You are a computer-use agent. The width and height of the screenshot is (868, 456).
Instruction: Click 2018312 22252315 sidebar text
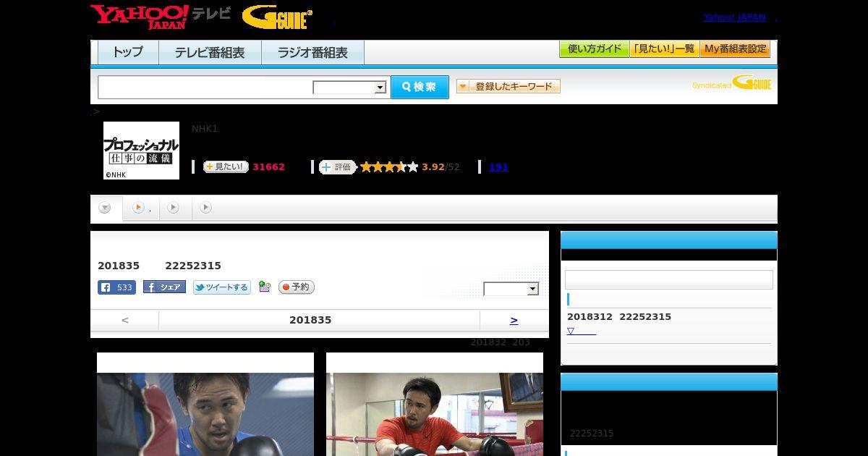tap(619, 317)
